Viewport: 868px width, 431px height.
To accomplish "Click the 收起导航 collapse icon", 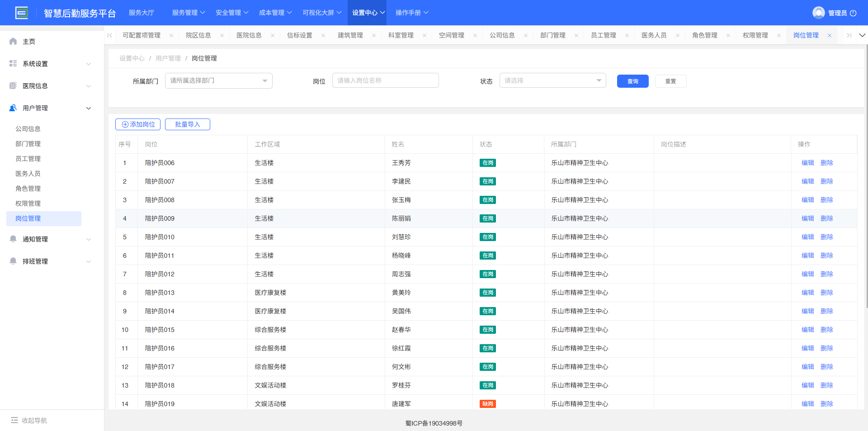I will (x=14, y=420).
